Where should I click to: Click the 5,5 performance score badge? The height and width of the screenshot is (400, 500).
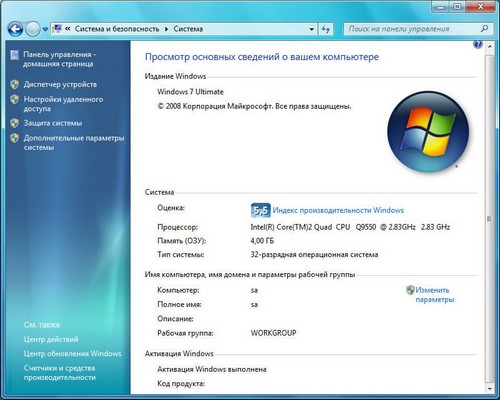[x=260, y=210]
